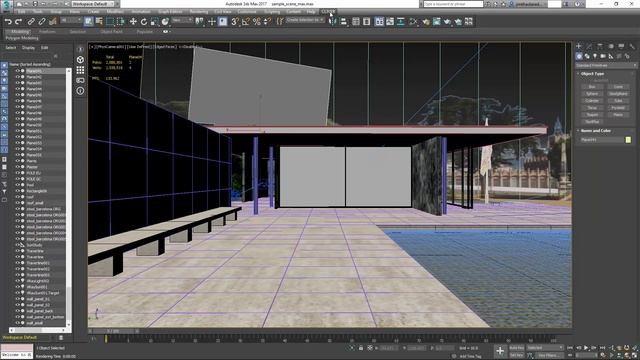Activate Bind to Space Warp tool
640x360 pixels.
coord(52,21)
